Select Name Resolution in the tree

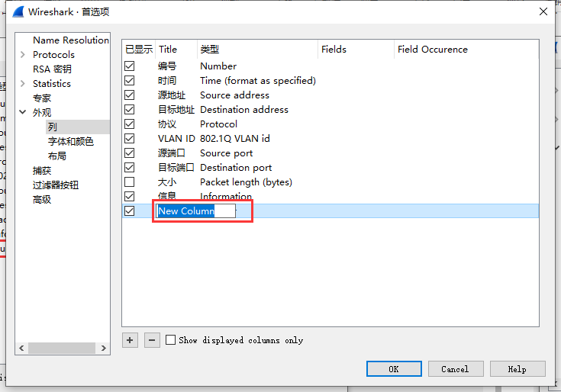(71, 40)
